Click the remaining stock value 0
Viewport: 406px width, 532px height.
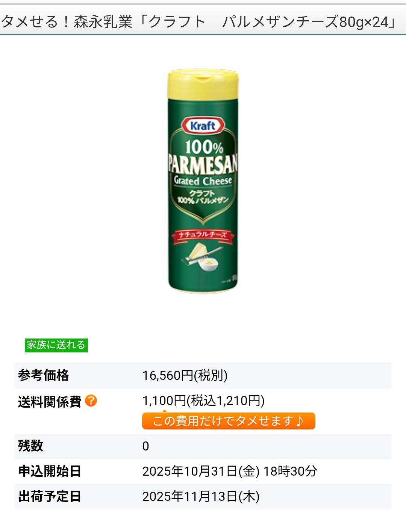[x=145, y=446]
